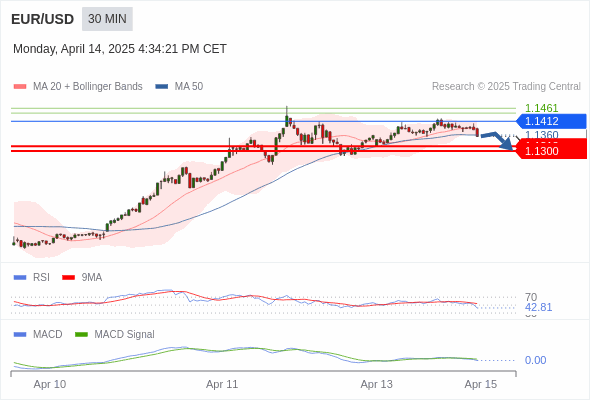Click the blue MACD legend marker

click(x=20, y=335)
